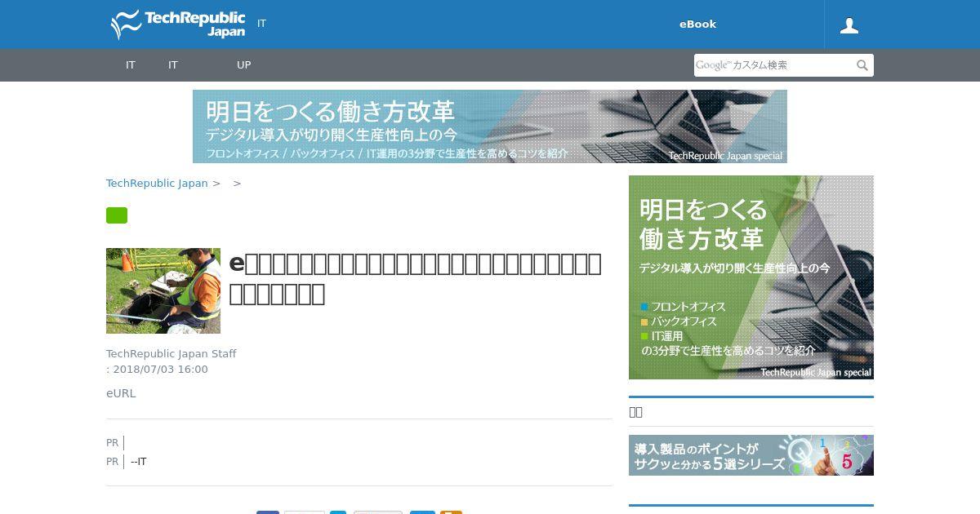Open the PR link ending with --IT
Screen dimensions: 980x514
point(139,462)
